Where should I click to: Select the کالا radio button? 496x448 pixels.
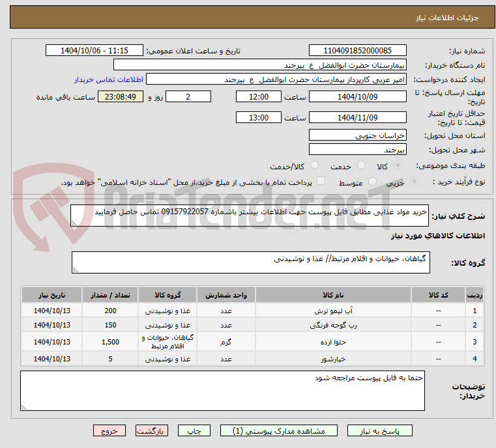[x=398, y=166]
